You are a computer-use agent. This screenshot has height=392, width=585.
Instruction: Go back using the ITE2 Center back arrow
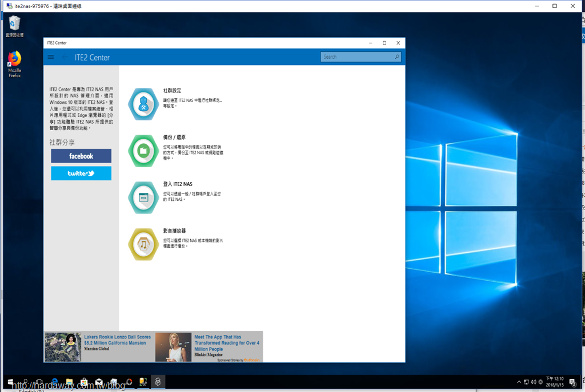65,57
